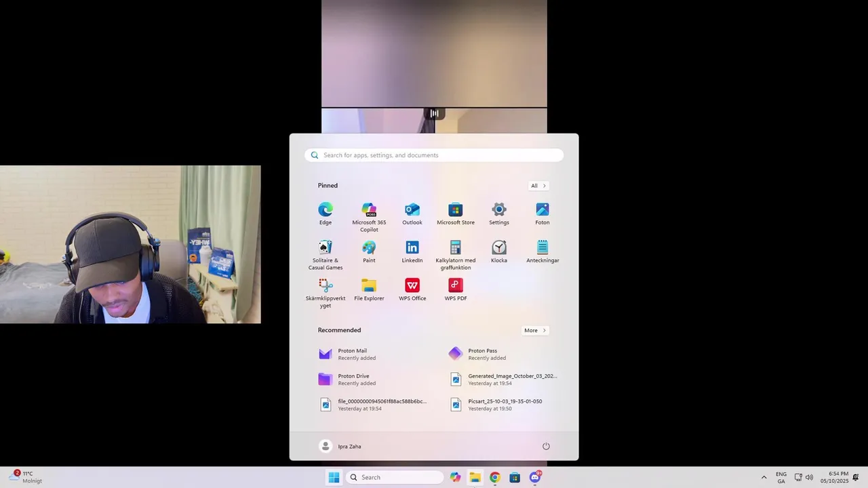Open Copilot from the taskbar

[x=455, y=477]
